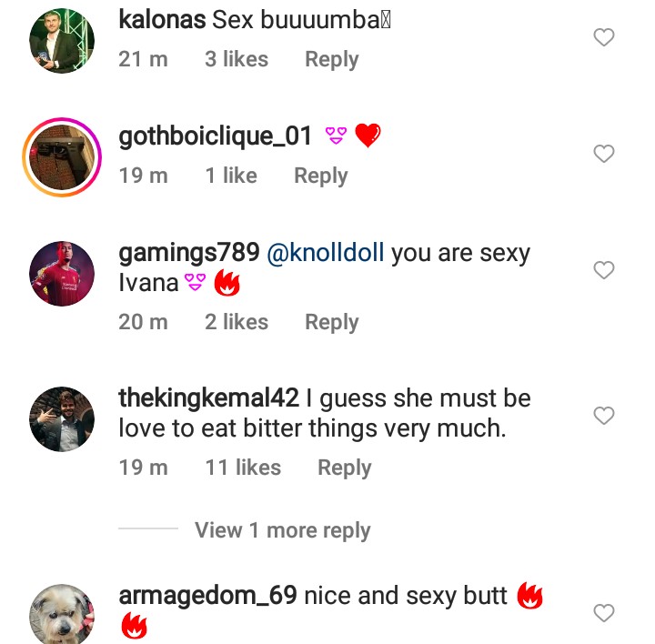This screenshot has height=644, width=655.
Task: Heart the armagedom_69 comment
Action: 603,613
